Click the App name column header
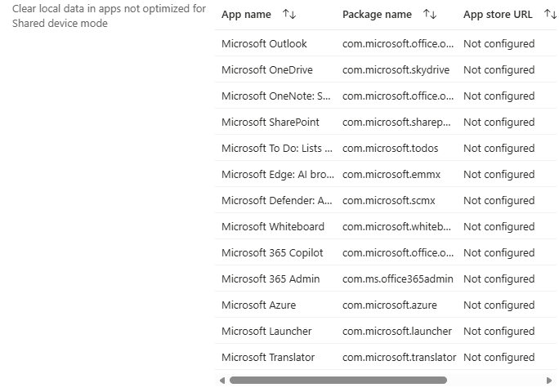This screenshot has width=559, height=392. click(x=246, y=15)
